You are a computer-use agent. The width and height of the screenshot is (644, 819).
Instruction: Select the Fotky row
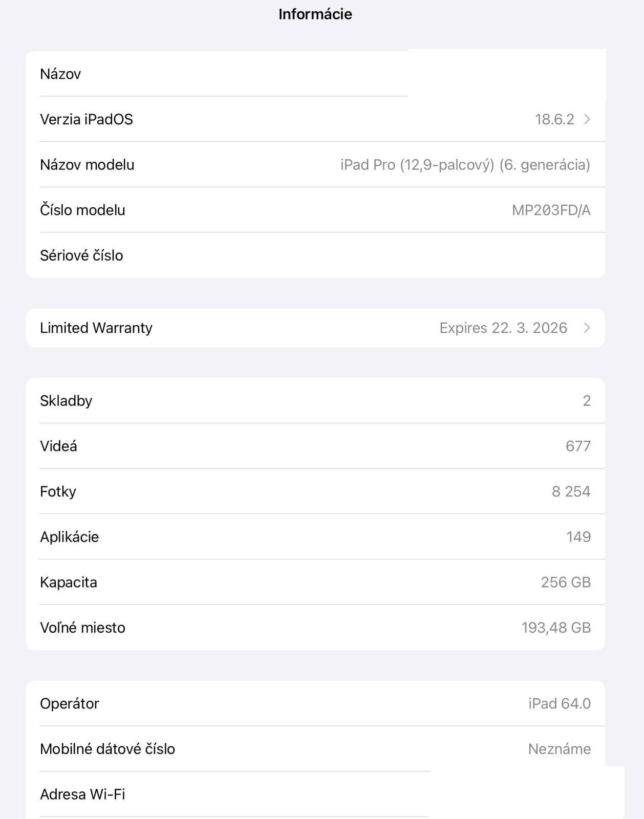pos(315,491)
